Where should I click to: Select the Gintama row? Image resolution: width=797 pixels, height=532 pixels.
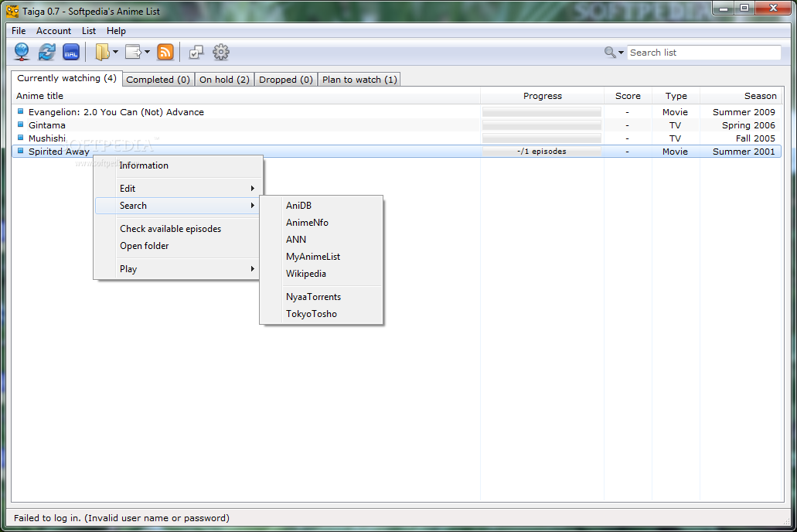coord(397,125)
